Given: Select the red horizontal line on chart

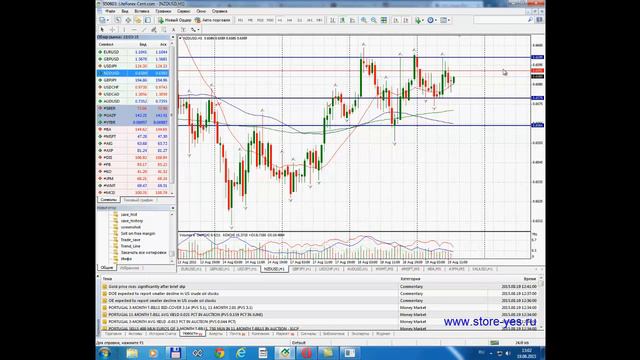Looking at the screenshot, I should point(353,71).
